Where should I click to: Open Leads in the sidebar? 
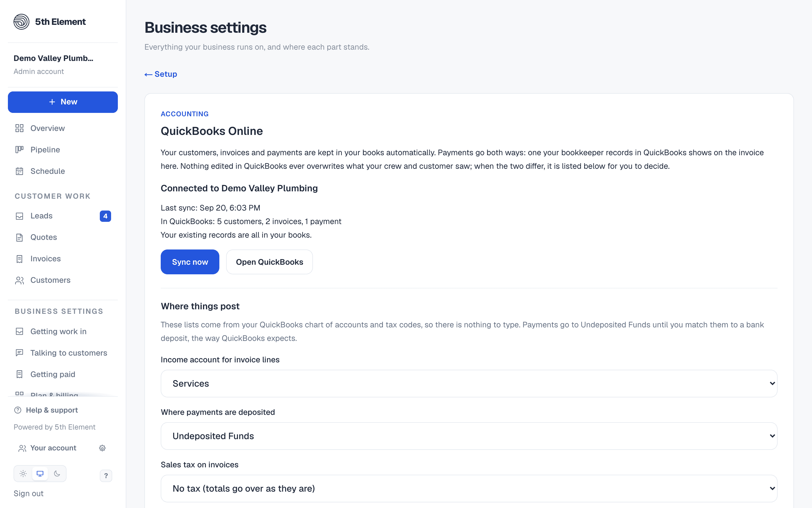point(63,216)
